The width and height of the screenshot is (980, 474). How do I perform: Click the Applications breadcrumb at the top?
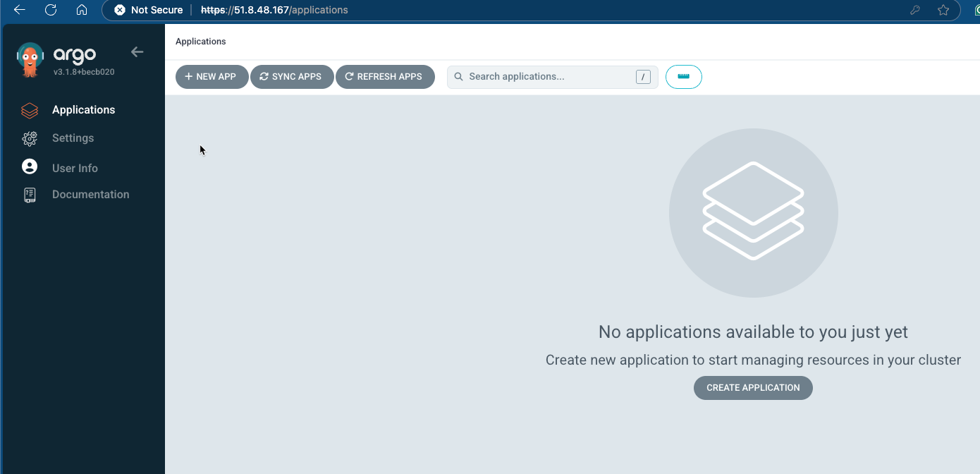(x=201, y=42)
